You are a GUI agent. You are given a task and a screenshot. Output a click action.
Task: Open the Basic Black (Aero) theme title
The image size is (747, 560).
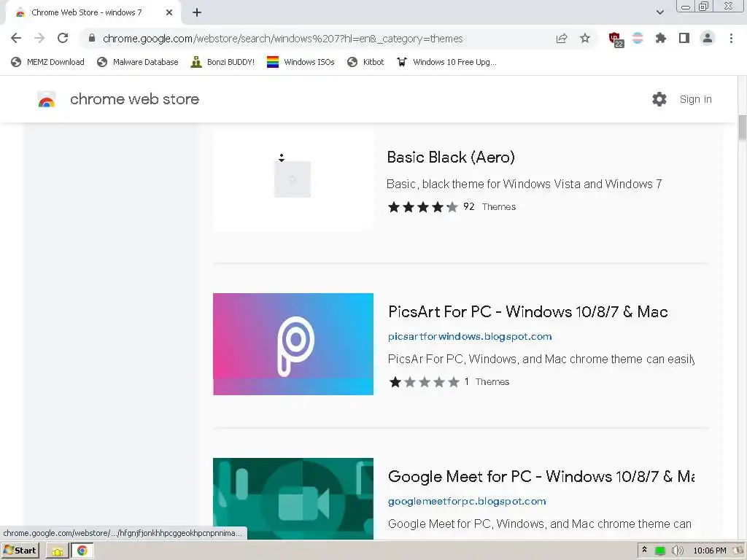pos(451,157)
